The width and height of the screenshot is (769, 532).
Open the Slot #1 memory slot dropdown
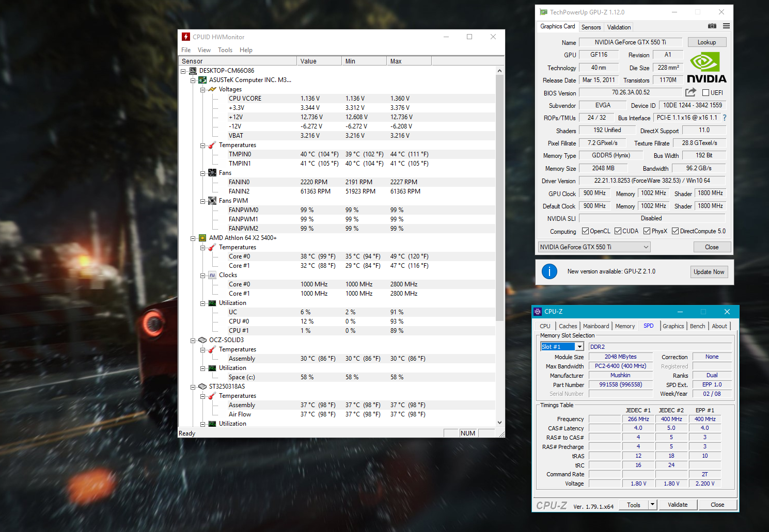[580, 347]
